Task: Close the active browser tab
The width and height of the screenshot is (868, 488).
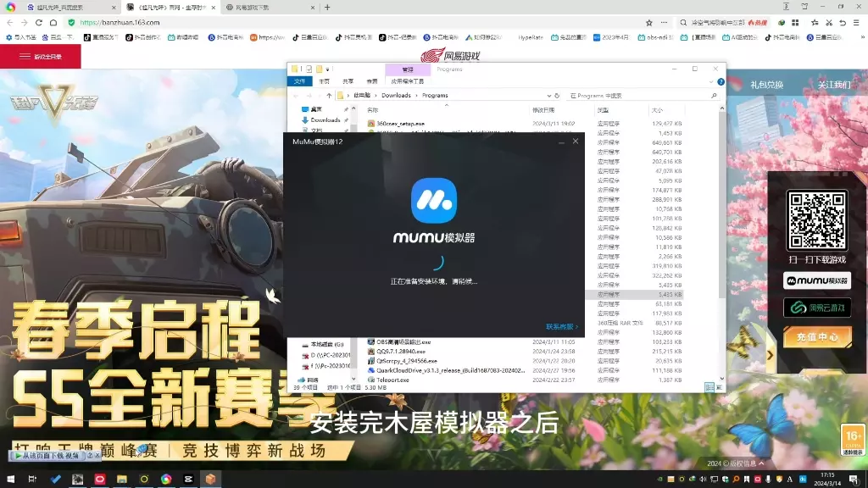Action: coord(213,7)
